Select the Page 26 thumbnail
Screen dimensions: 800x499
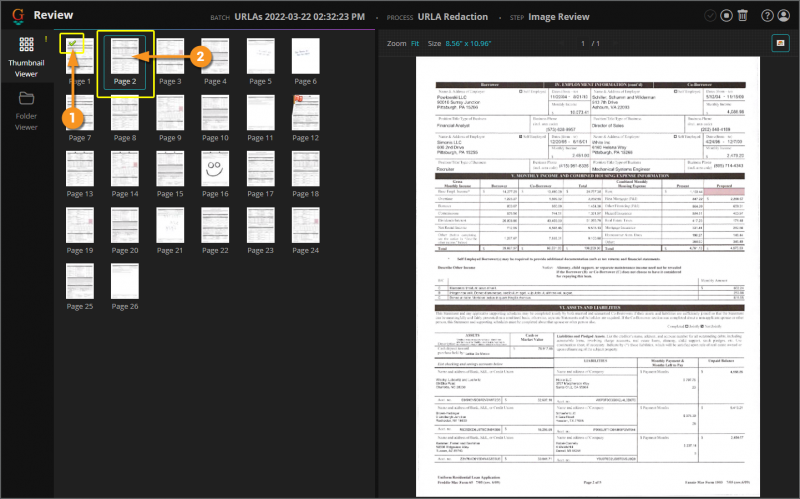tap(125, 282)
